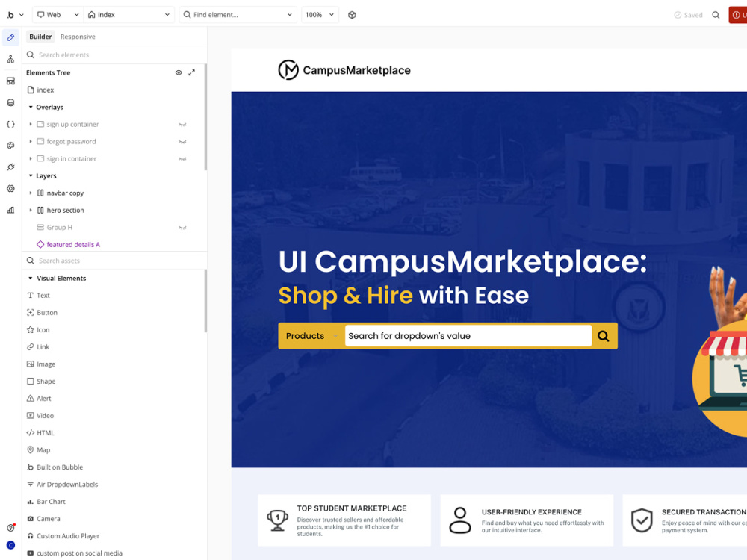
Task: Select Group H in elements tree
Action: pyautogui.click(x=60, y=227)
